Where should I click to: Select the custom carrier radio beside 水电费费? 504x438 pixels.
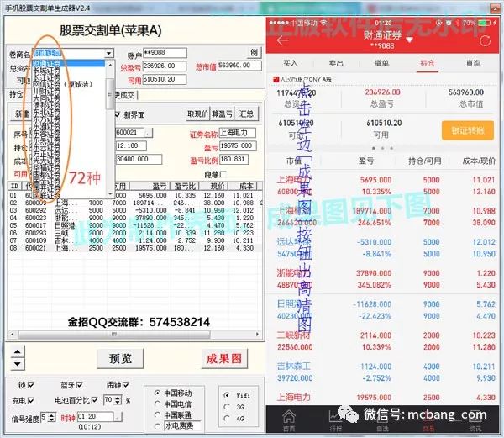158,425
